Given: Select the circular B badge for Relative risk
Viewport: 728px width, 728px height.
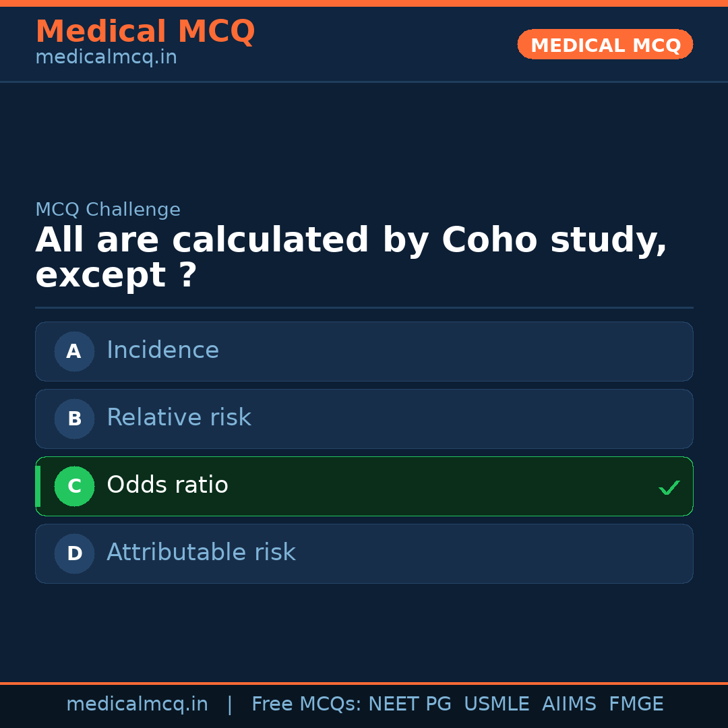Looking at the screenshot, I should point(74,419).
